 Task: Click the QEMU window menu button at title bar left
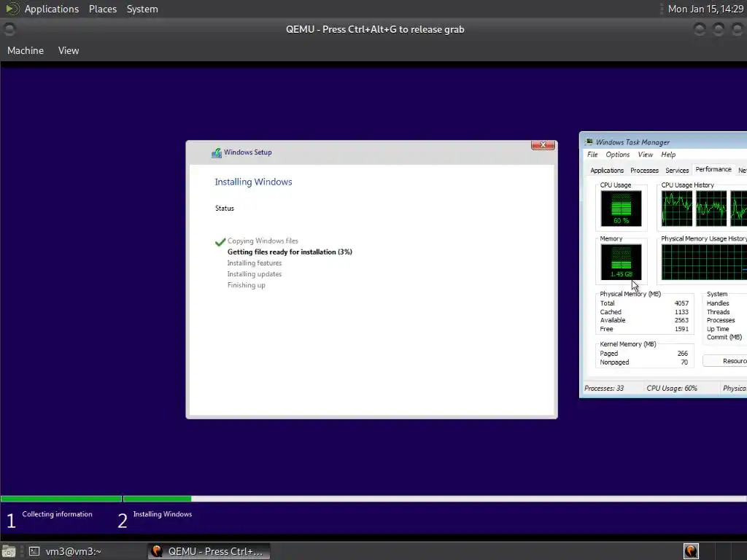coord(9,29)
